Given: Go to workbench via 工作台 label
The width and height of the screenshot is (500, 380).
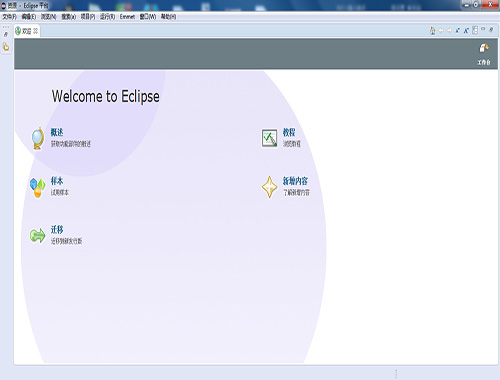Looking at the screenshot, I should point(484,62).
